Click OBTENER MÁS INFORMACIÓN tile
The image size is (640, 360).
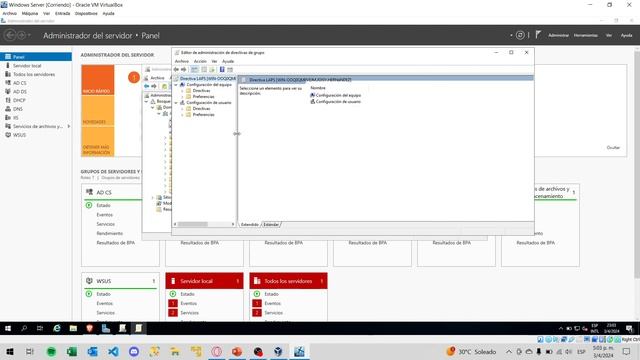click(98, 141)
